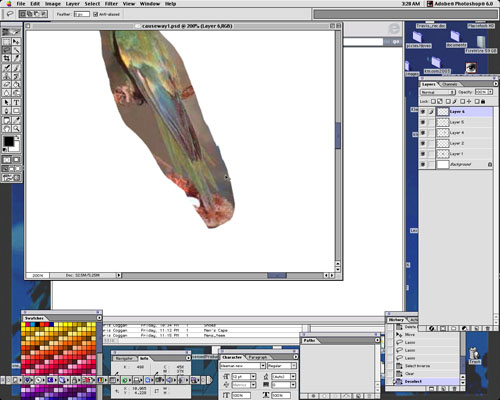This screenshot has height=400, width=500.
Task: Hide Layer 2 with its eye icon
Action: 423,143
